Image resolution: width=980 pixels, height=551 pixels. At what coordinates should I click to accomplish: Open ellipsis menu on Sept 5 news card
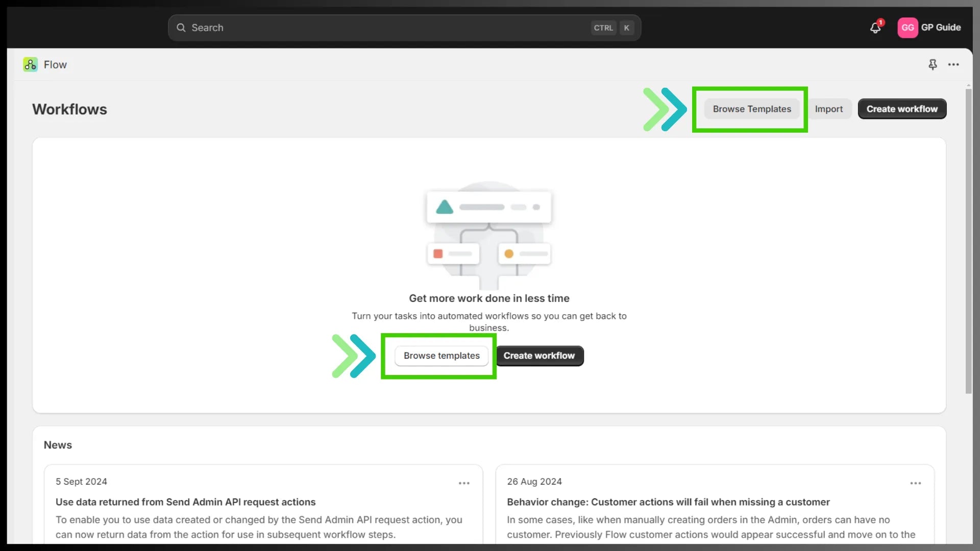(464, 483)
